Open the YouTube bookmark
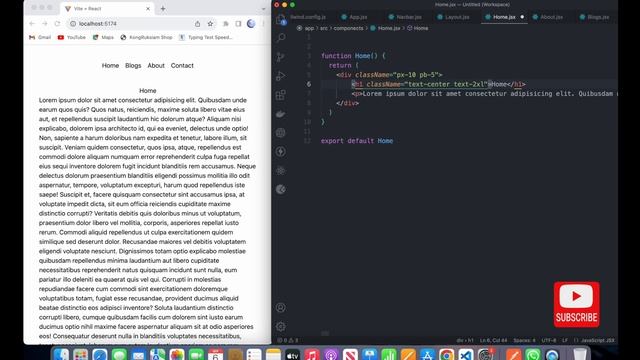 [x=72, y=37]
